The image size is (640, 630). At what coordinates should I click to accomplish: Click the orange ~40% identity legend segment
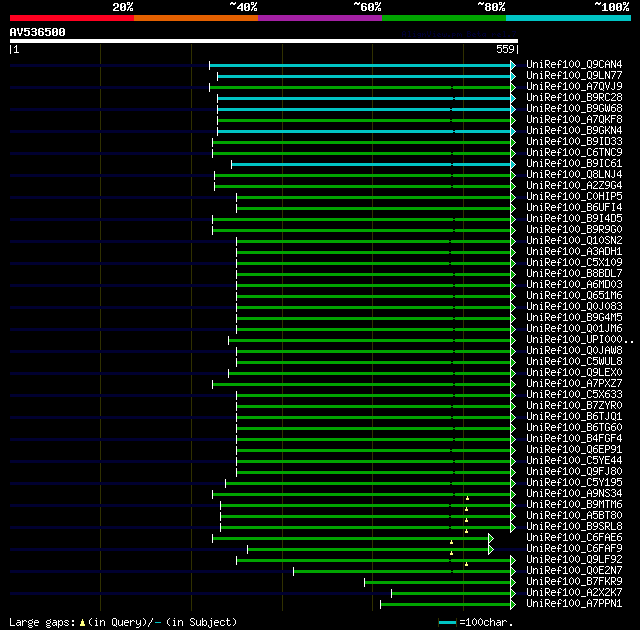196,18
